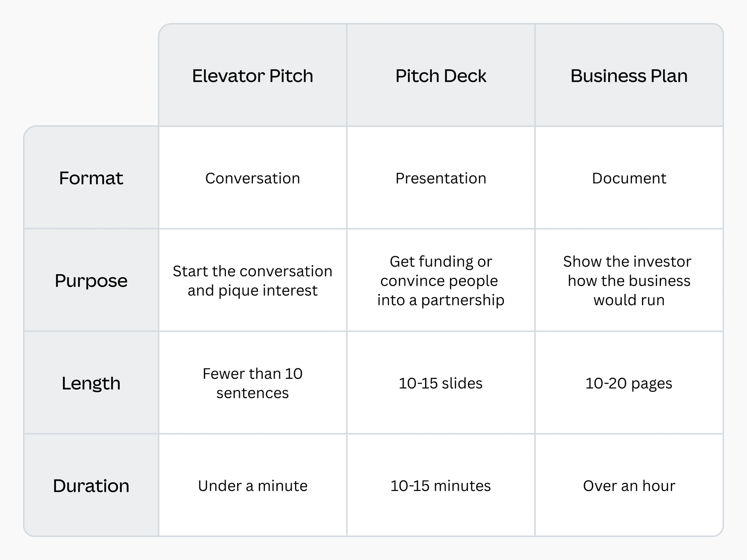Click the Duration row label

click(x=91, y=485)
